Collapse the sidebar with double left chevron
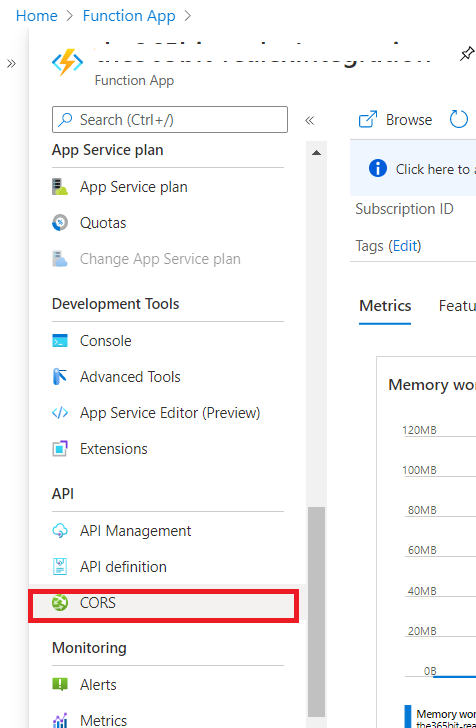The width and height of the screenshot is (476, 728). (309, 121)
